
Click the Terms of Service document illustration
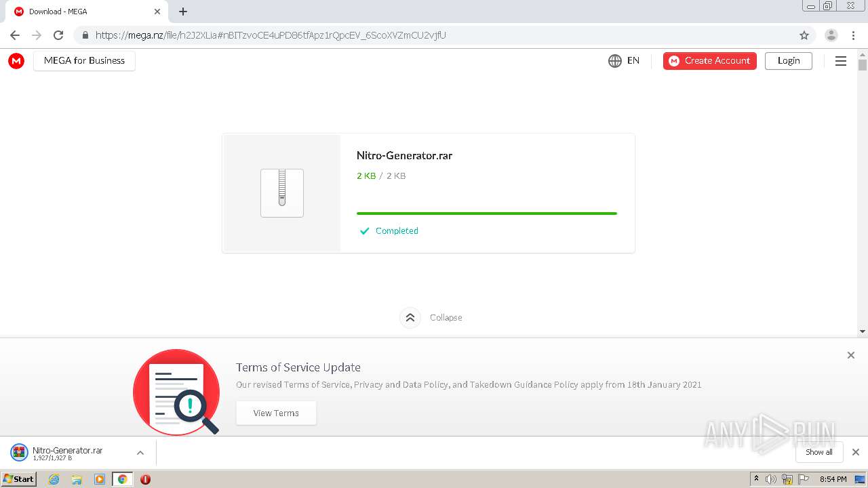tap(176, 392)
